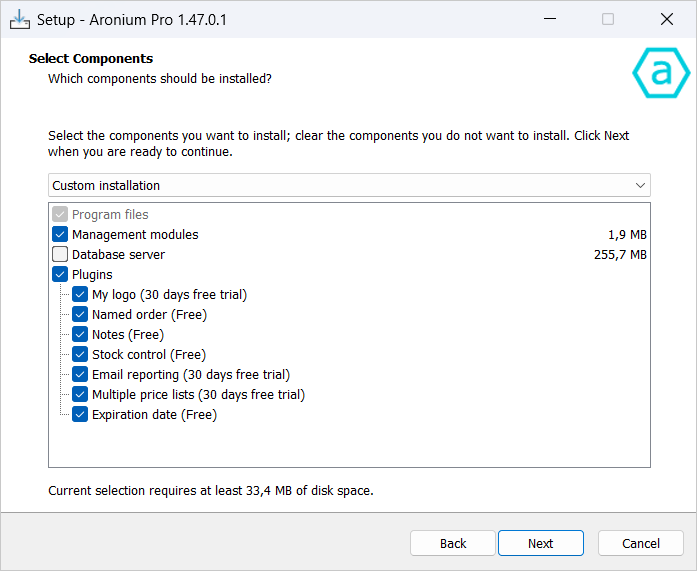Go Back to previous setup step
Screen dimensions: 697x571
(453, 543)
